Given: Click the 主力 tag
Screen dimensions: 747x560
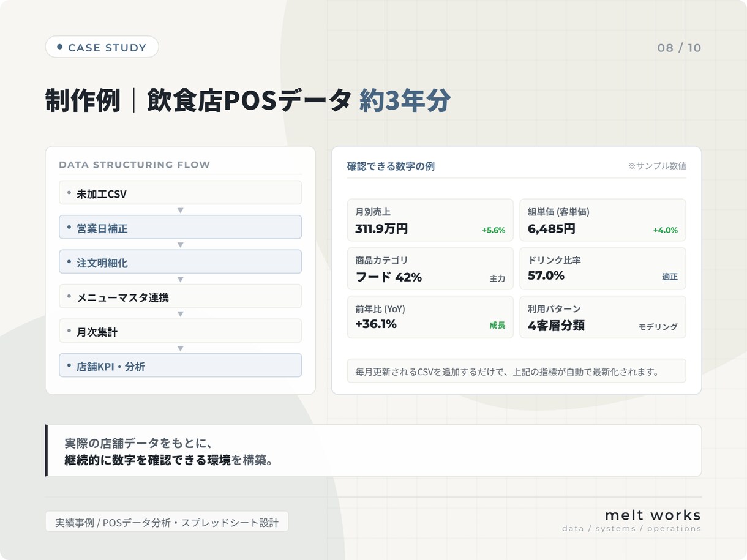Looking at the screenshot, I should coord(497,278).
